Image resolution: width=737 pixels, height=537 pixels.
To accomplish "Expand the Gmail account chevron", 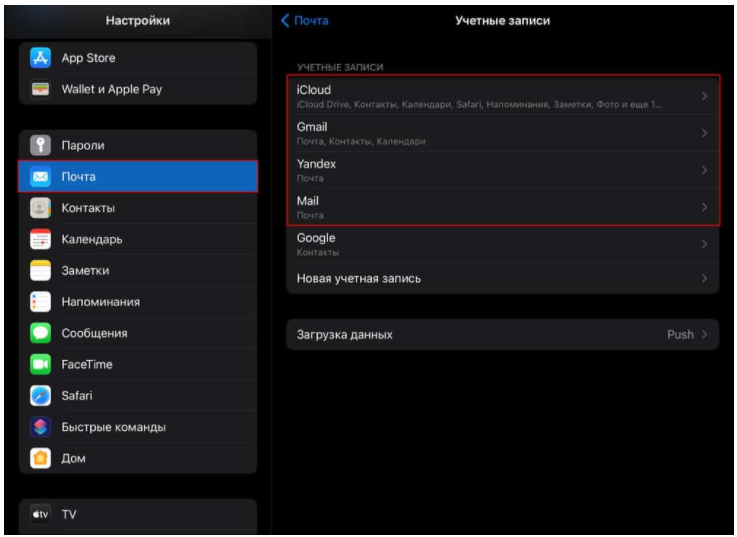I will tap(704, 133).
